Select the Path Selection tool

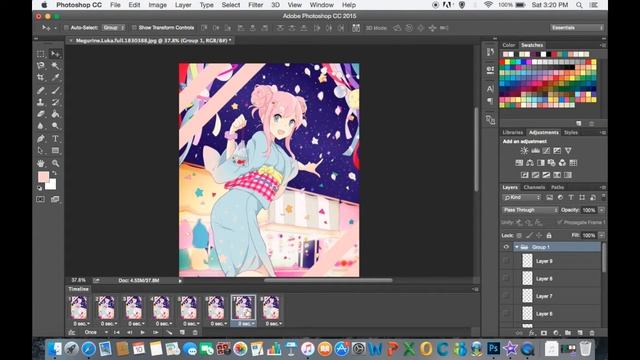[x=40, y=151]
